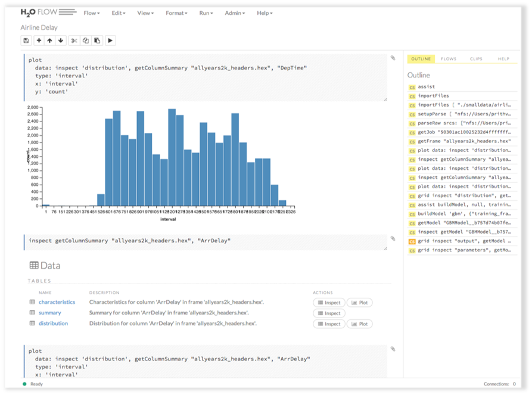Screen dimensions: 532x395
Task: Move cell up with the up arrow
Action: 50,41
